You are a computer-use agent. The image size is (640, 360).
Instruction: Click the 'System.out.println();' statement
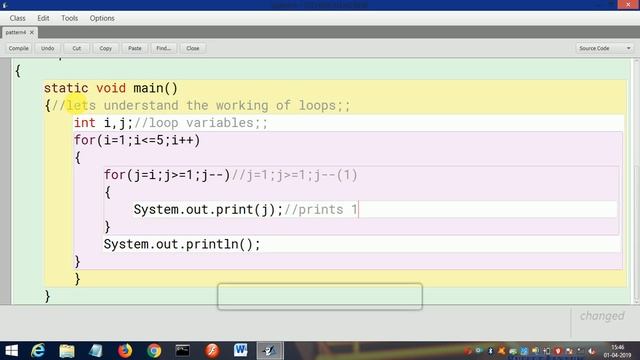click(182, 244)
